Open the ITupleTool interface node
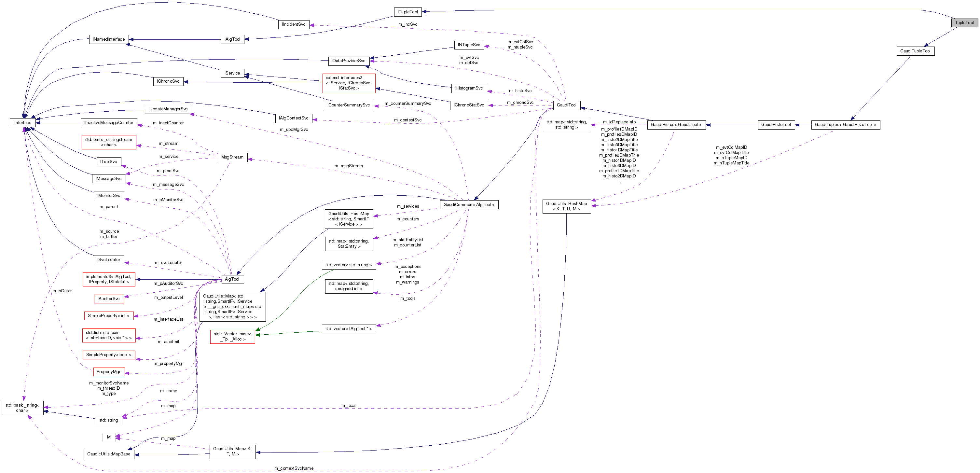This screenshot has width=980, height=473. [408, 12]
